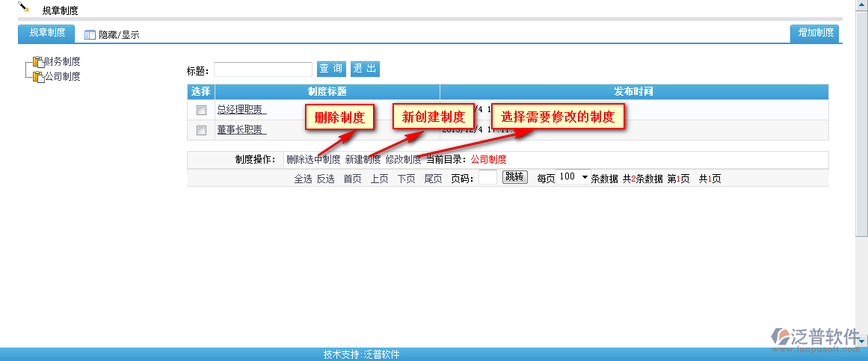Viewport: 868px width, 361px height.
Task: Click 新建制度 to create a policy
Action: pyautogui.click(x=363, y=159)
